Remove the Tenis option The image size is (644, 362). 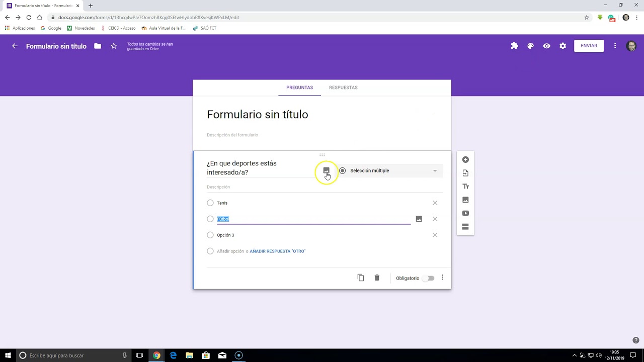coord(435,203)
